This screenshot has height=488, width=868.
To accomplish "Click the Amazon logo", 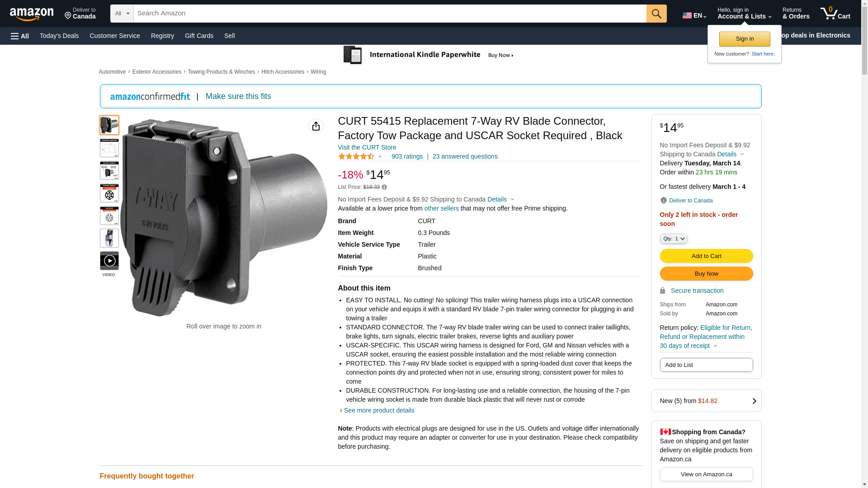I will coord(32,14).
